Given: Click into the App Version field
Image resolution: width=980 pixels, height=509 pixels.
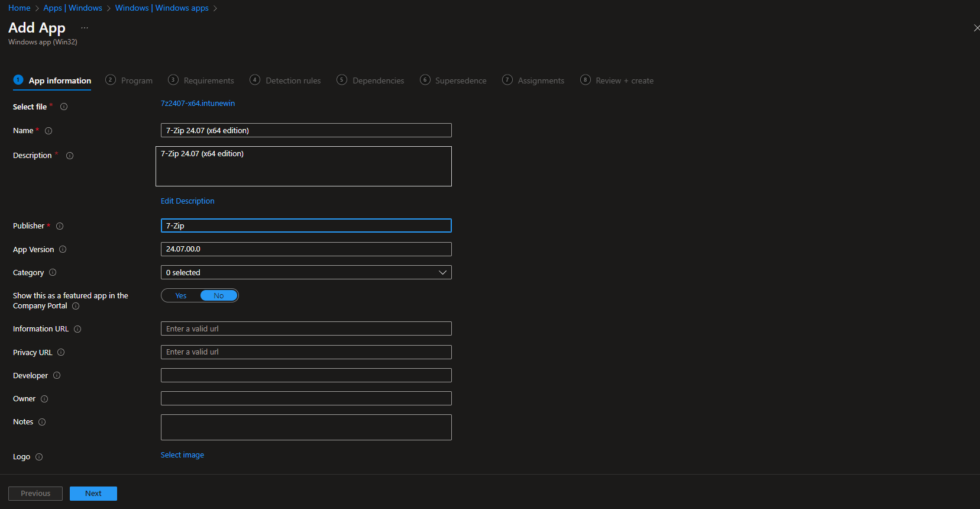Looking at the screenshot, I should pyautogui.click(x=306, y=249).
